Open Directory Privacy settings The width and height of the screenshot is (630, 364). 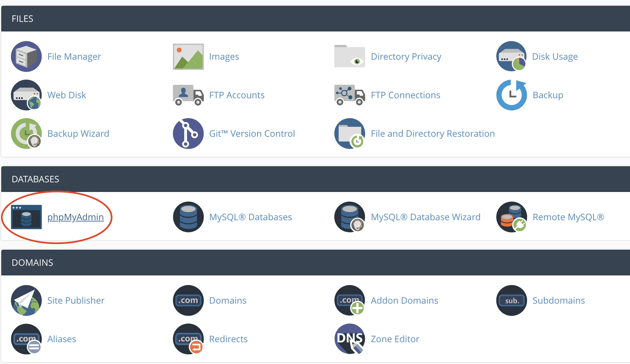(x=404, y=56)
